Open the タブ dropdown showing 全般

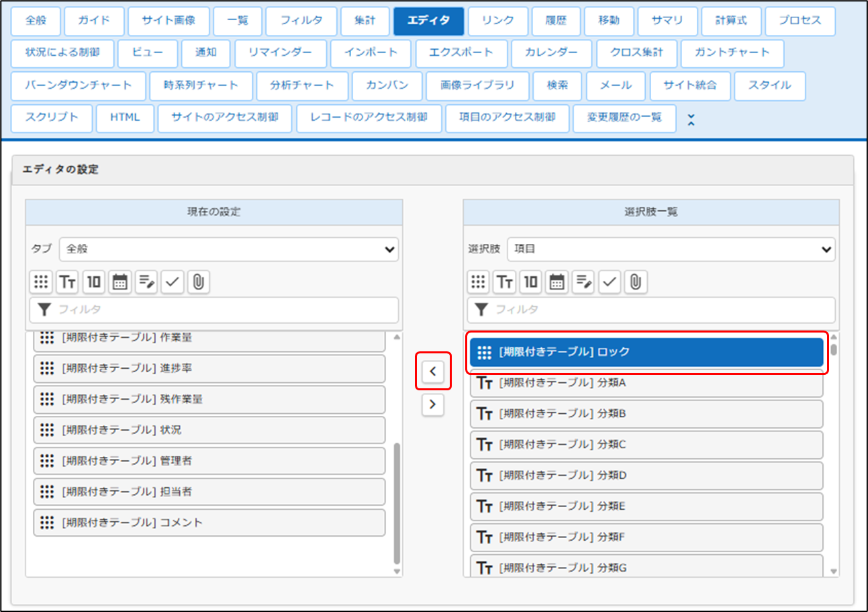(x=228, y=249)
